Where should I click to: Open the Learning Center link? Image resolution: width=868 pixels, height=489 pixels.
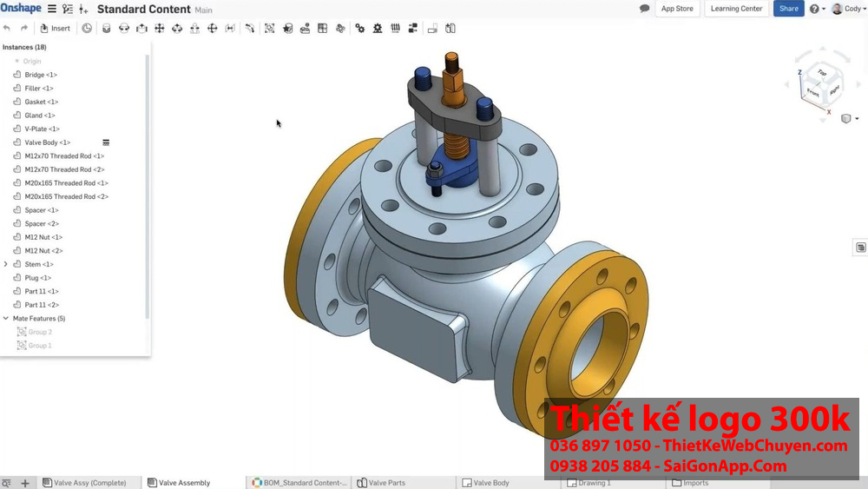coord(736,9)
